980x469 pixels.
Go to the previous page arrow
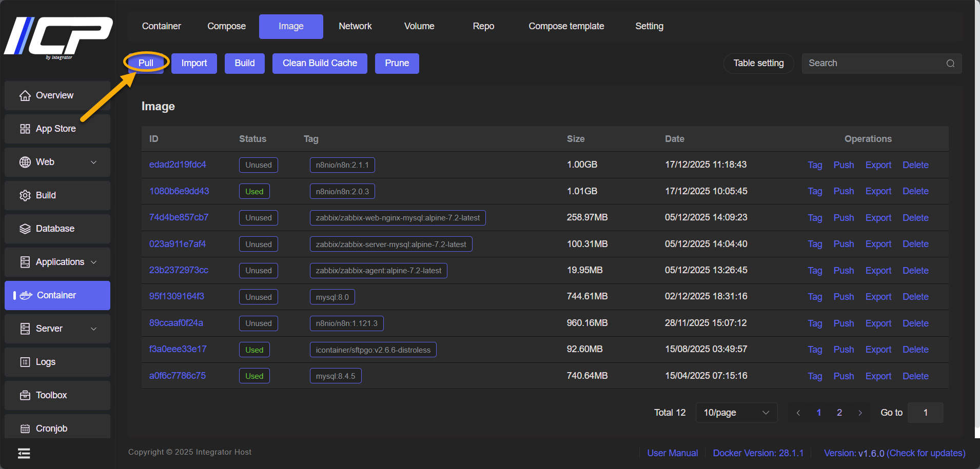tap(798, 413)
